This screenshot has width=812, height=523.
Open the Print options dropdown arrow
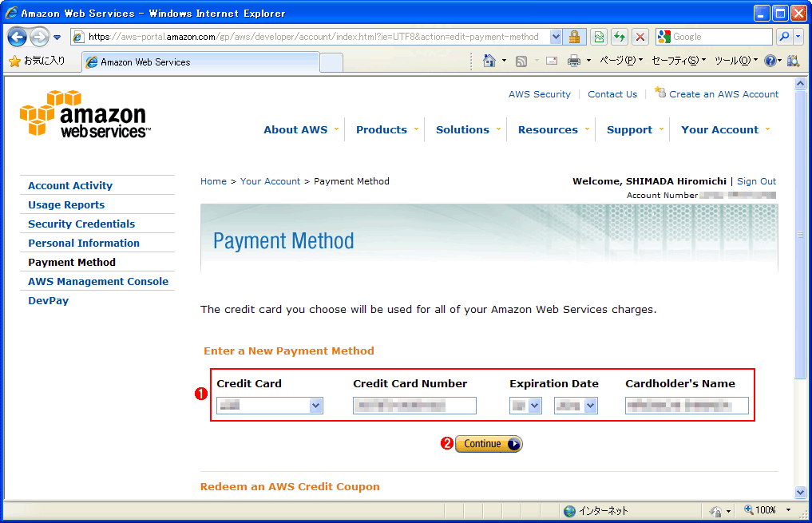pos(588,61)
